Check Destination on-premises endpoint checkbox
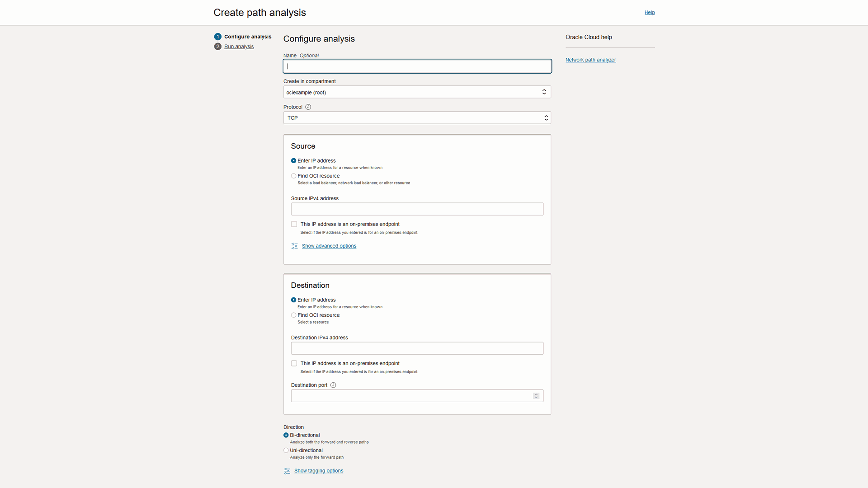Screen dimensions: 868x488 coord(294,363)
